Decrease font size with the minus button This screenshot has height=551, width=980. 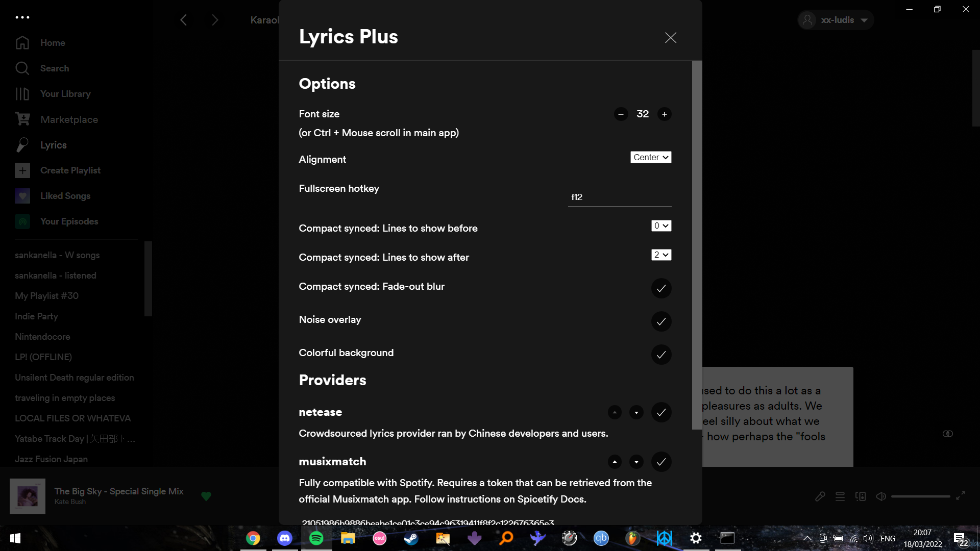pyautogui.click(x=621, y=114)
